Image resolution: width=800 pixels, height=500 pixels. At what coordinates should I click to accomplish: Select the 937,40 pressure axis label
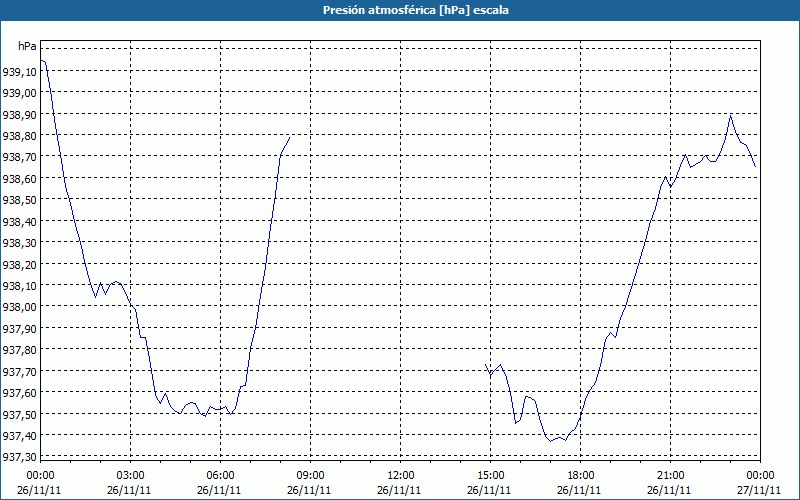[19, 436]
